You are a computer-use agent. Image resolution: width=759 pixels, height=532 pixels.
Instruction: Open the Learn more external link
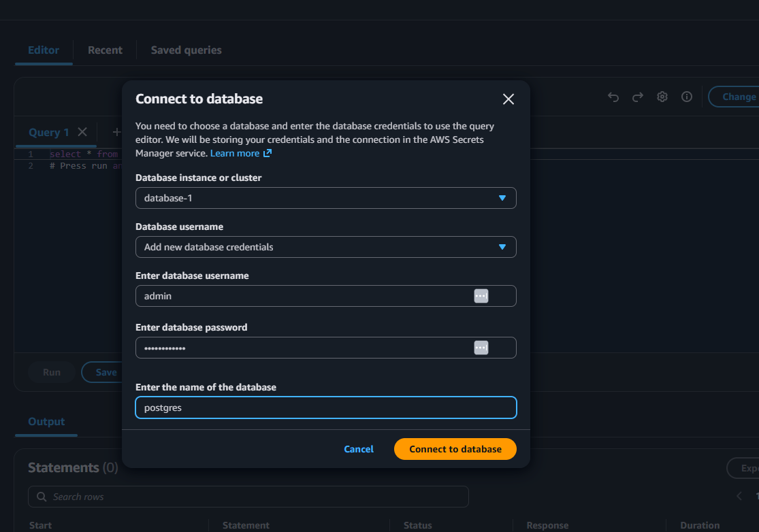pos(240,153)
